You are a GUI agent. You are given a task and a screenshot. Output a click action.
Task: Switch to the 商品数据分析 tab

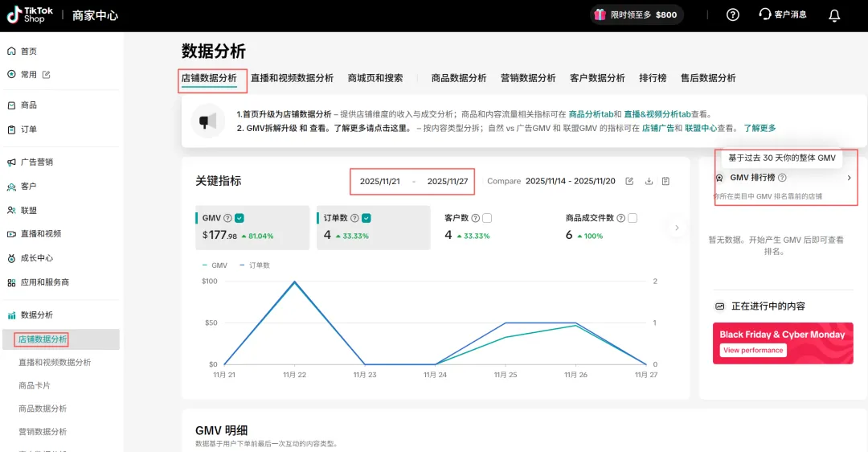click(x=458, y=78)
